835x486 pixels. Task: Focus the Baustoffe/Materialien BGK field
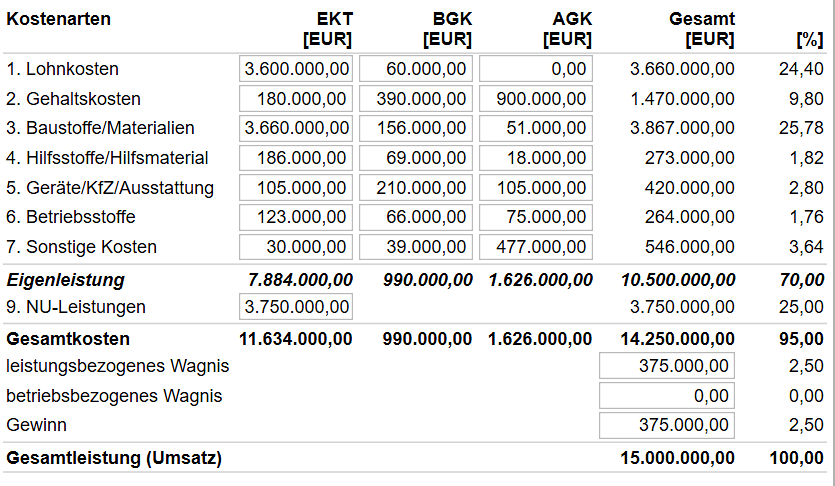coord(416,128)
